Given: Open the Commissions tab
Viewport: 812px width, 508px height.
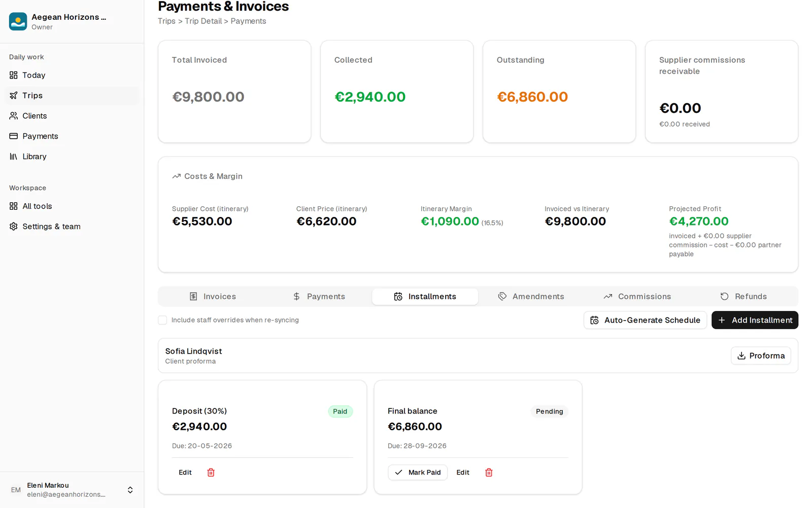Looking at the screenshot, I should pos(637,297).
